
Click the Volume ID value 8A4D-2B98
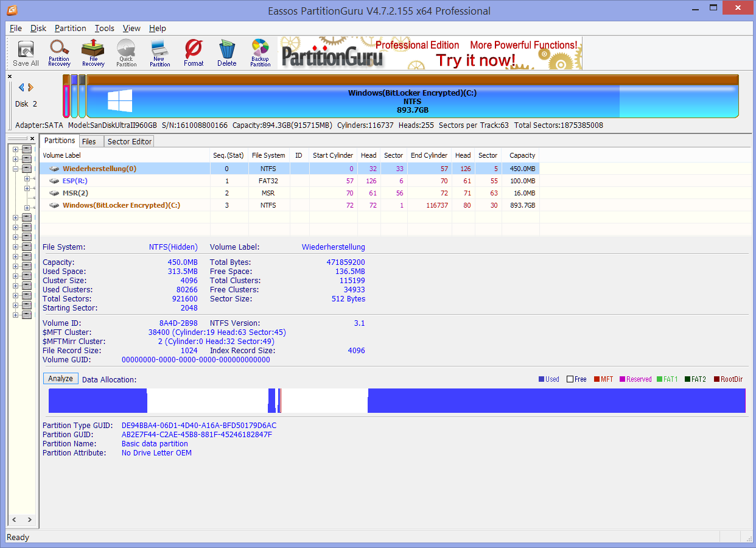tap(178, 323)
